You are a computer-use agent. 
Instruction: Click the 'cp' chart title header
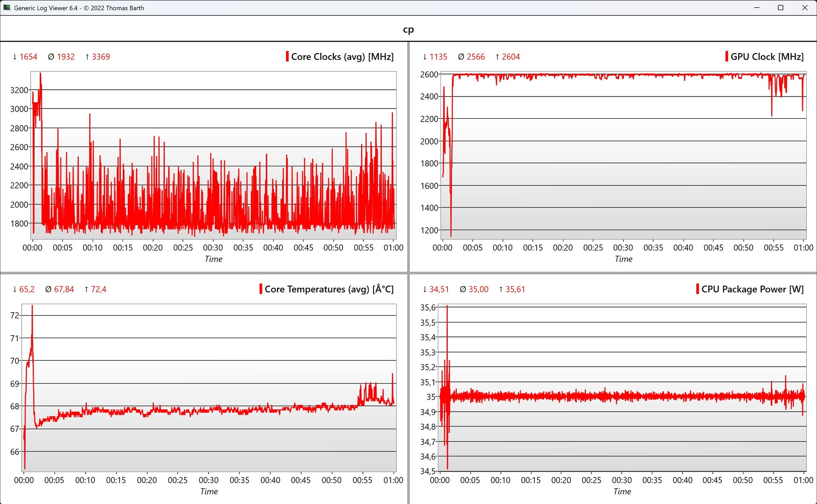[x=408, y=29]
